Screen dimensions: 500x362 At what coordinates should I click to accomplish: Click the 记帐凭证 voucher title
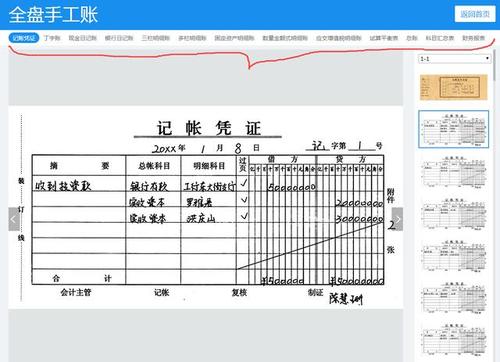(x=209, y=128)
